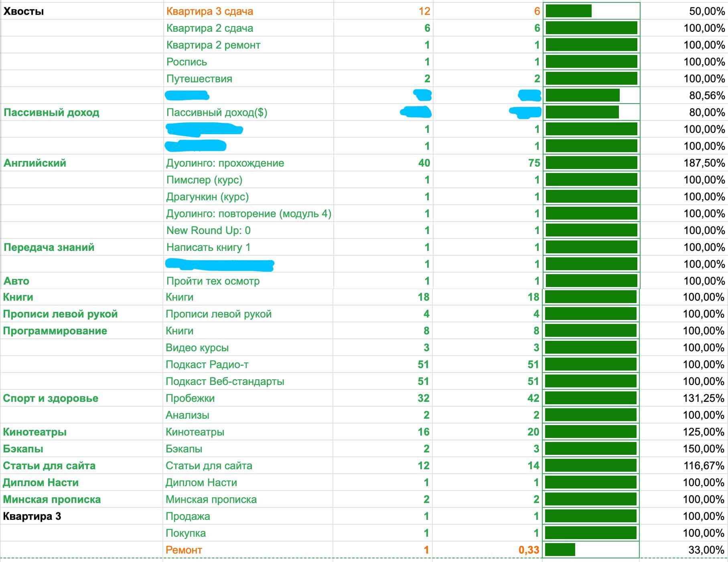Select the "Написать книгу 1" cell
The height and width of the screenshot is (562, 728).
click(208, 247)
